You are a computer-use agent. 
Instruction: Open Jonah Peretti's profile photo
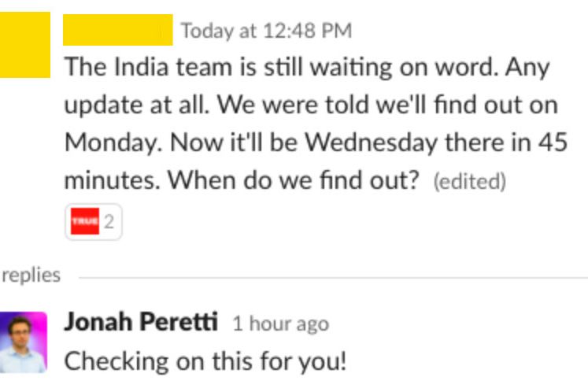[23, 342]
